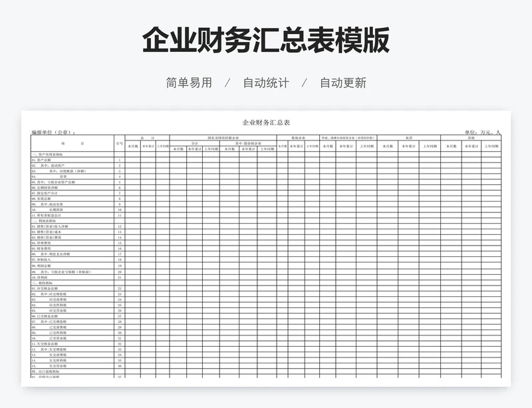Click row number '19' in 行号 column
Screen dimensions: 532x408
(120, 266)
